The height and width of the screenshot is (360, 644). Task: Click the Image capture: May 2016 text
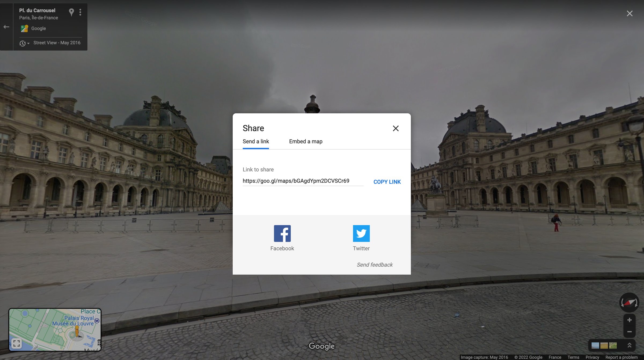[484, 357]
